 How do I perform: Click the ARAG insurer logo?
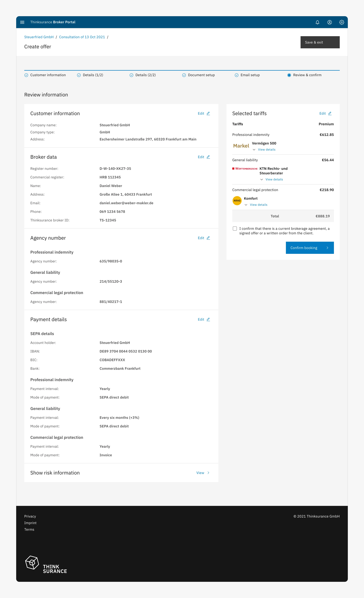point(237,201)
